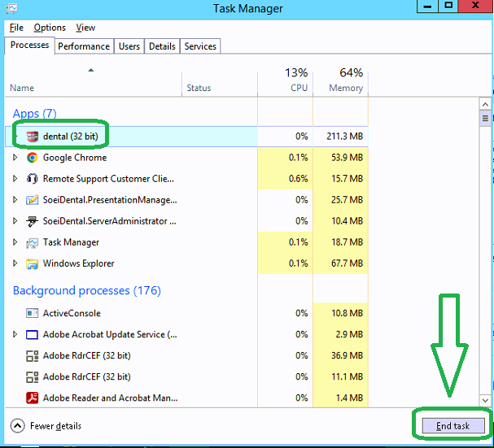Viewport: 494px width, 448px height.
Task: Click the Fewer details chevron icon
Action: (17, 426)
